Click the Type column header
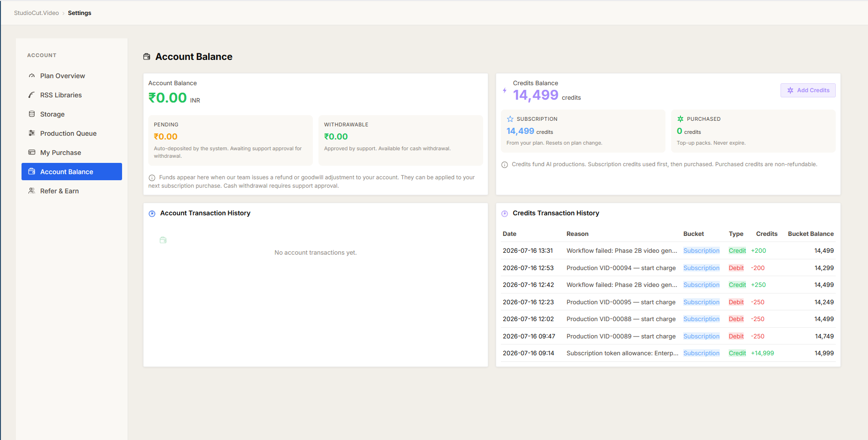This screenshot has height=440, width=868. click(736, 234)
